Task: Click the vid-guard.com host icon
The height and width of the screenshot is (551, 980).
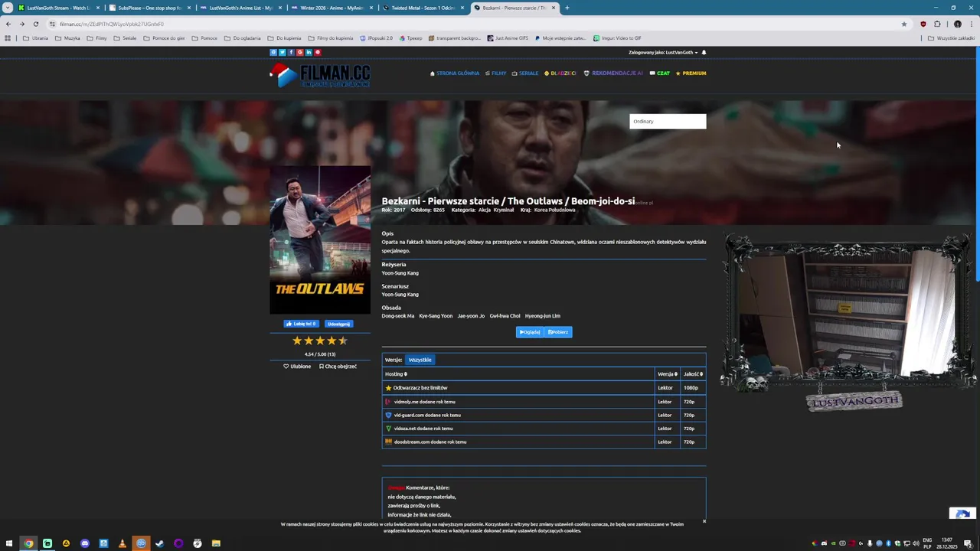Action: (x=388, y=415)
